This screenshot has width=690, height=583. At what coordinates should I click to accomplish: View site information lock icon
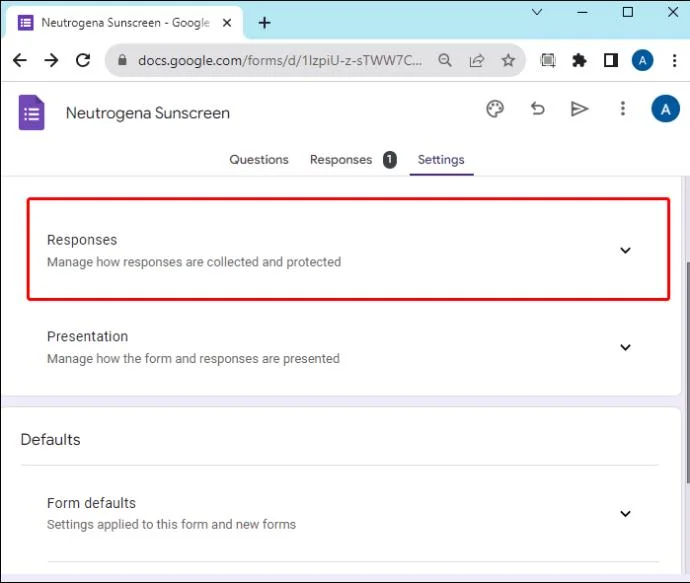(x=122, y=59)
